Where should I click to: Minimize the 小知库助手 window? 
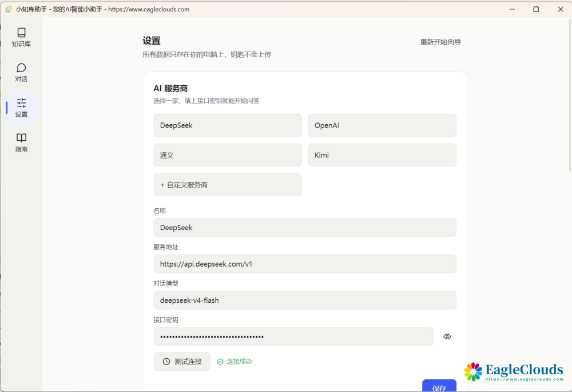(x=512, y=9)
